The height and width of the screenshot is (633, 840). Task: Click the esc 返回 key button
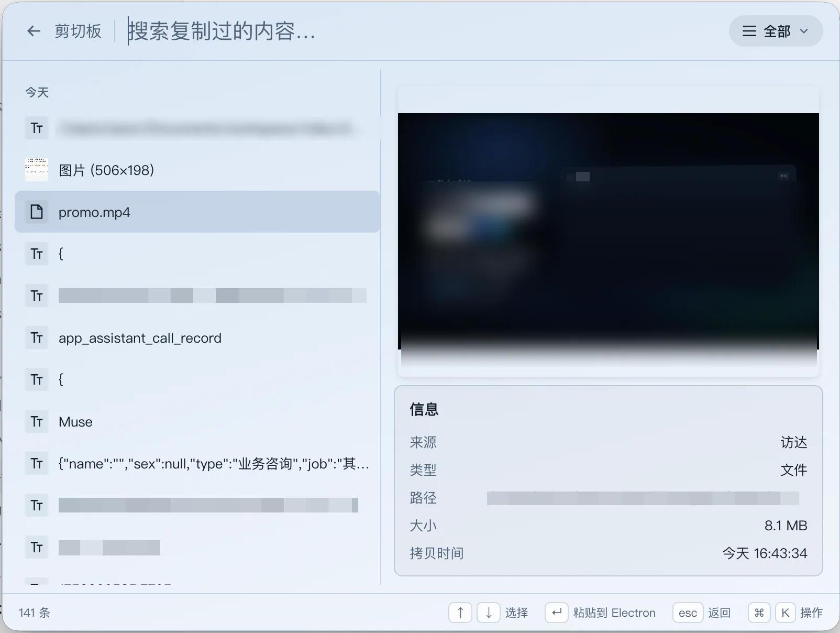[688, 613]
